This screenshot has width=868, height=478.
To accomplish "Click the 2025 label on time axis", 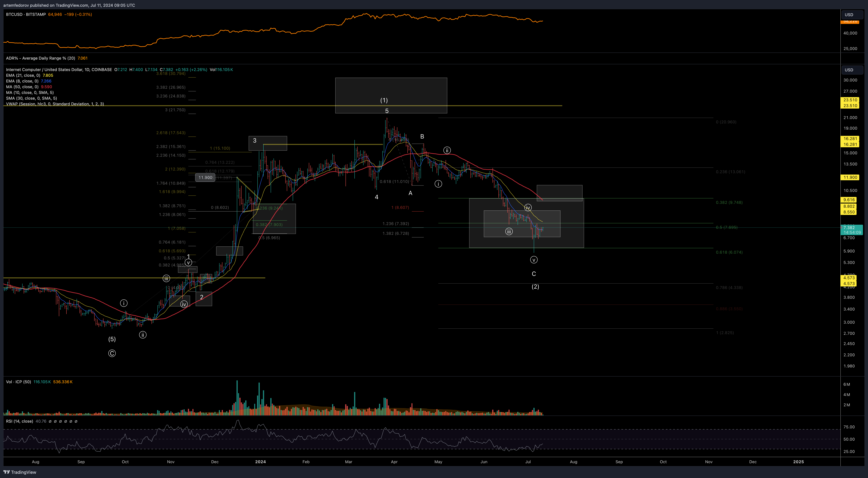I will [799, 462].
